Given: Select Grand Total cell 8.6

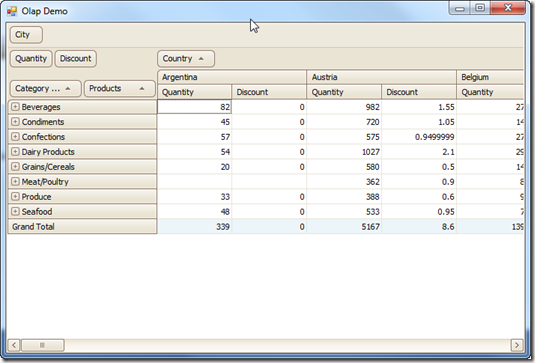Looking at the screenshot, I should coord(419,227).
